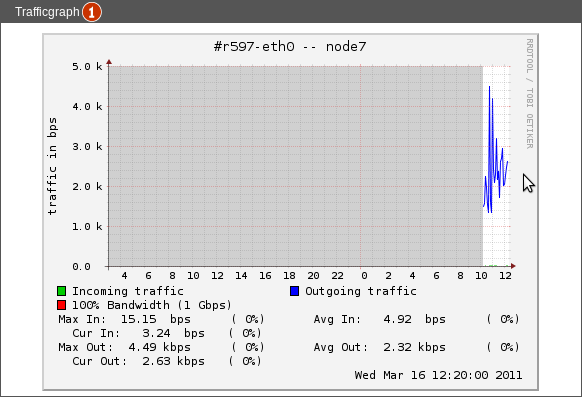Click the 4.0 k y-axis label
The image size is (582, 397).
[87, 107]
